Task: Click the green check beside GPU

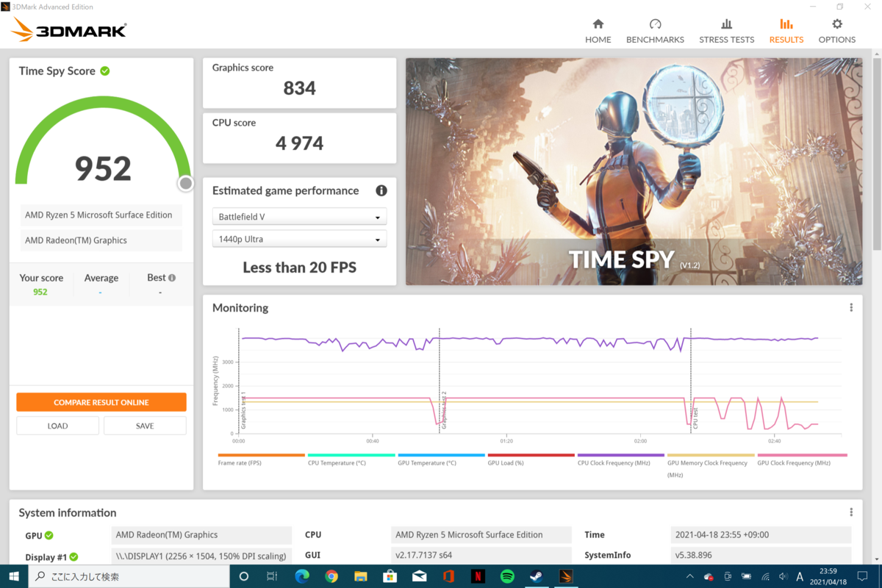Action: (x=49, y=535)
